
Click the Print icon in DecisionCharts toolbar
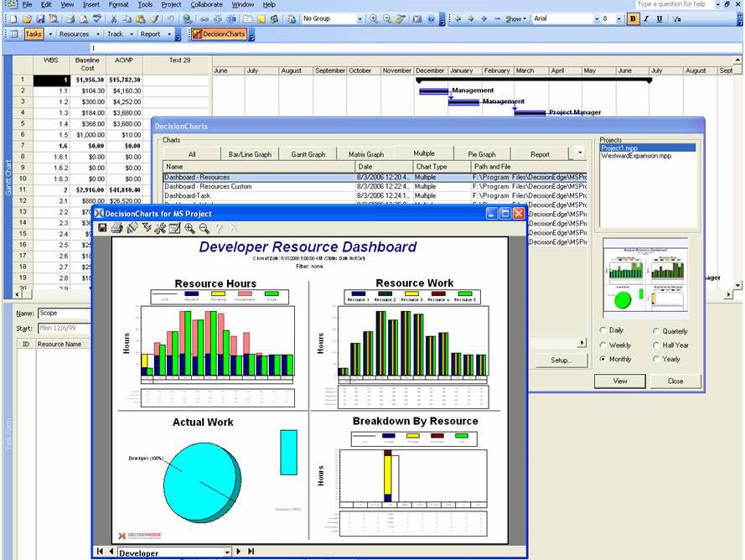pos(116,228)
